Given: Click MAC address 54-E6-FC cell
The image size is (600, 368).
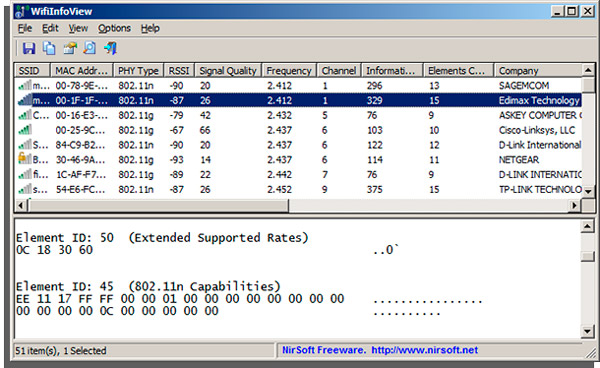Looking at the screenshot, I should click(x=80, y=189).
